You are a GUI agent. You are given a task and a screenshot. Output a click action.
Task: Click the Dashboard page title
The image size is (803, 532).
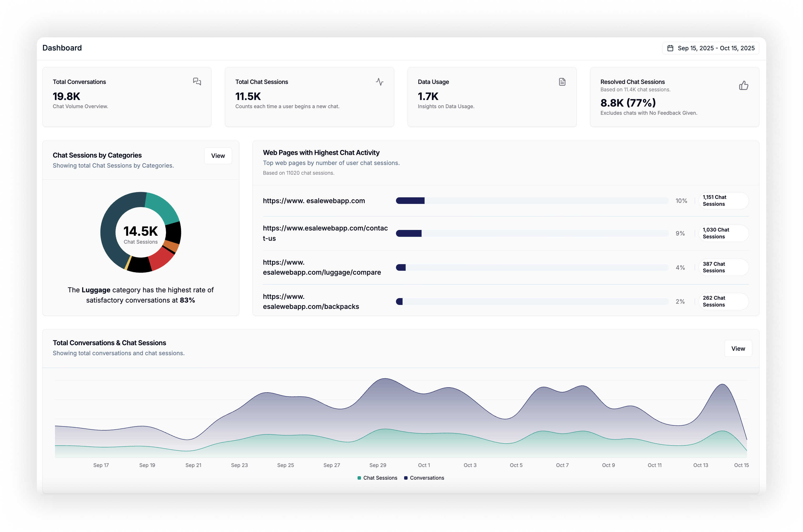coord(62,48)
